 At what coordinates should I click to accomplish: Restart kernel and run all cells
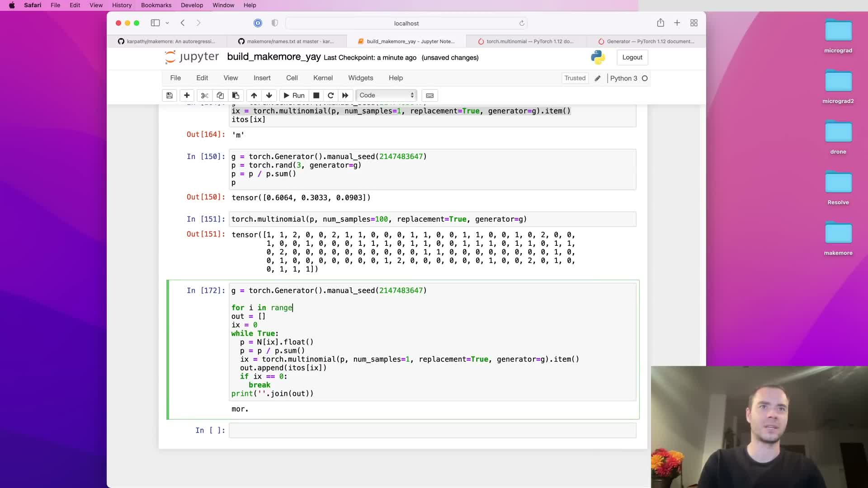point(345,95)
